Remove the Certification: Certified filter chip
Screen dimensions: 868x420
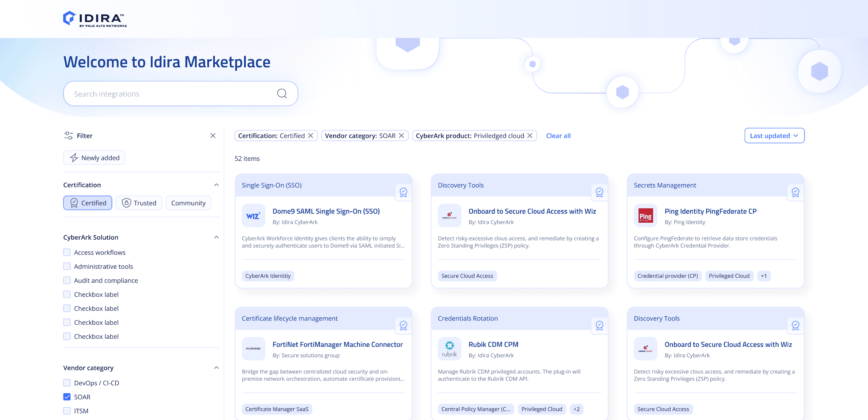click(311, 135)
